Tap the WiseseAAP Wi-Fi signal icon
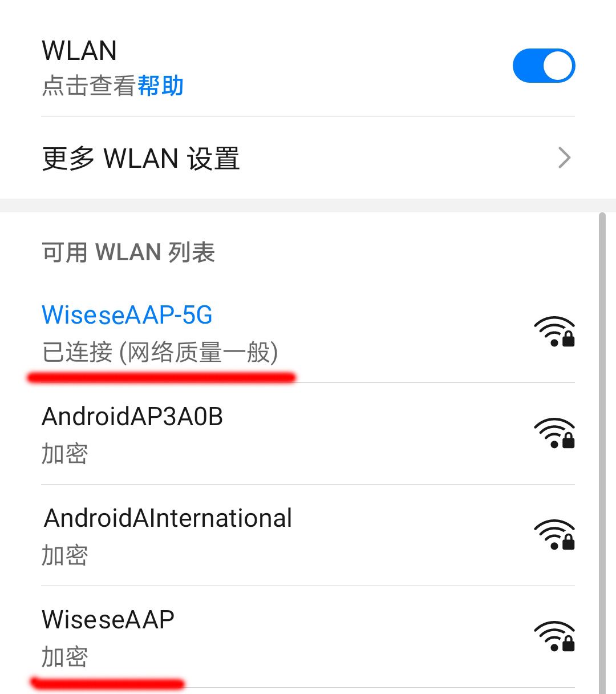 click(x=554, y=636)
